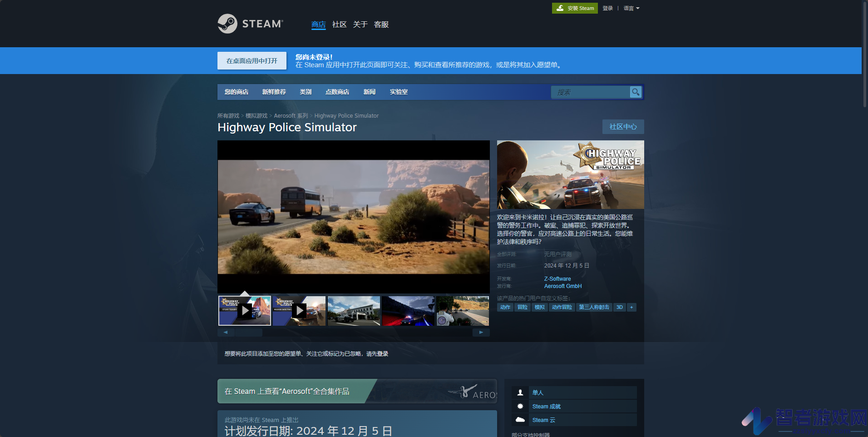Select the 动作冒险 tag
The image size is (868, 437).
pos(562,308)
